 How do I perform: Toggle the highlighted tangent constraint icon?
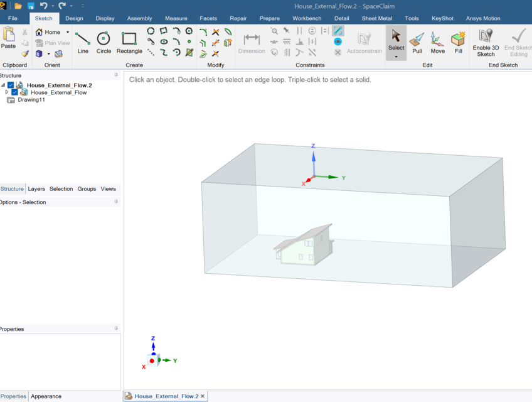coord(338,30)
